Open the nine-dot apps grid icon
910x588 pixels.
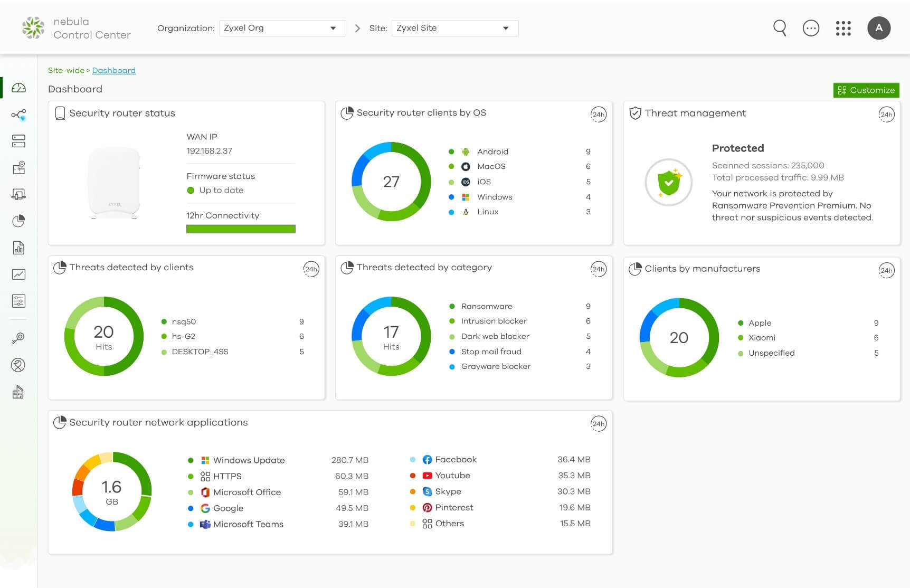click(x=843, y=28)
